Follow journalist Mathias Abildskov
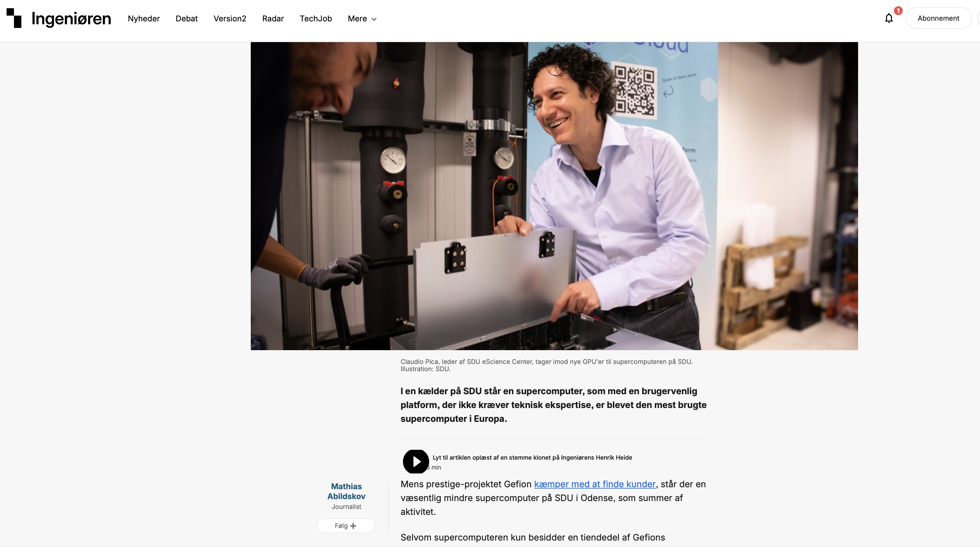This screenshot has height=555, width=980. coord(346,526)
